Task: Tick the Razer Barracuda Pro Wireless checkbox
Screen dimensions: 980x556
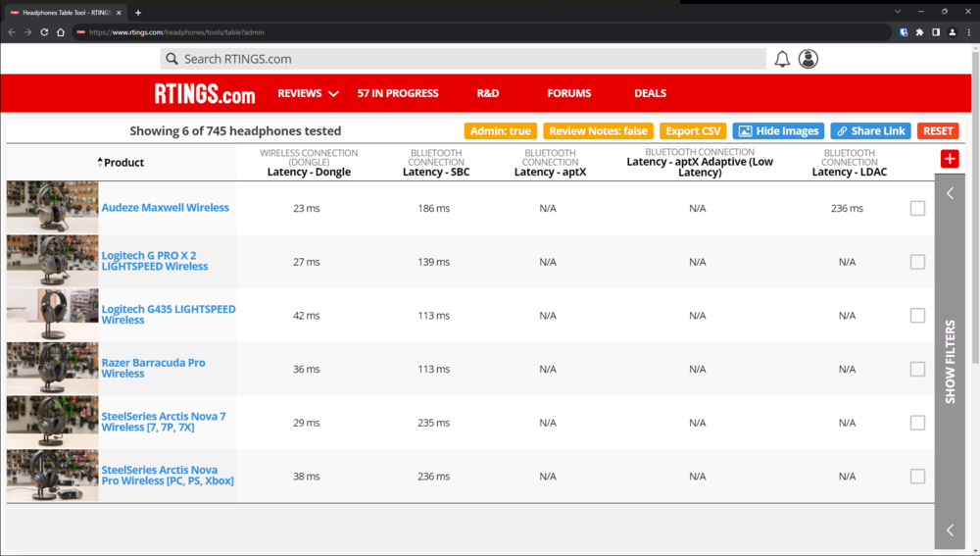Action: click(x=917, y=370)
